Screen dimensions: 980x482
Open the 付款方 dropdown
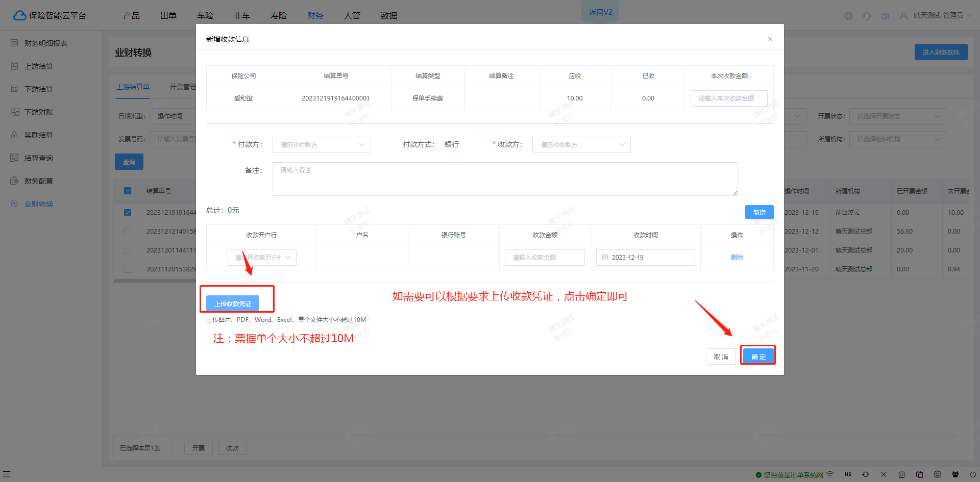pos(322,145)
